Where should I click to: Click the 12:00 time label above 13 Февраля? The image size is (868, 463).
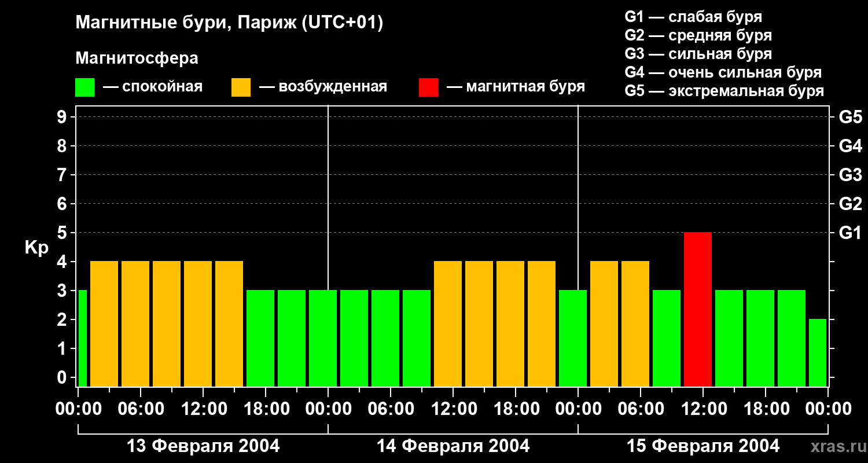[x=203, y=409]
